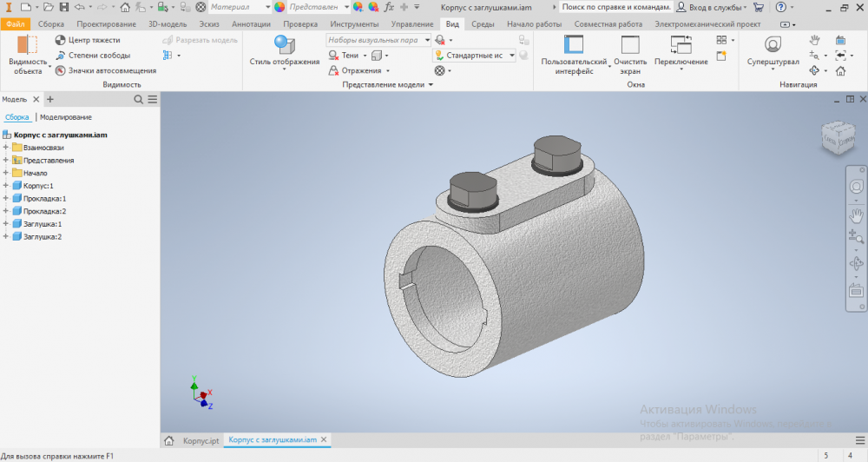868x462 pixels.
Task: Expand the Корпус:1 tree node
Action: pos(6,186)
